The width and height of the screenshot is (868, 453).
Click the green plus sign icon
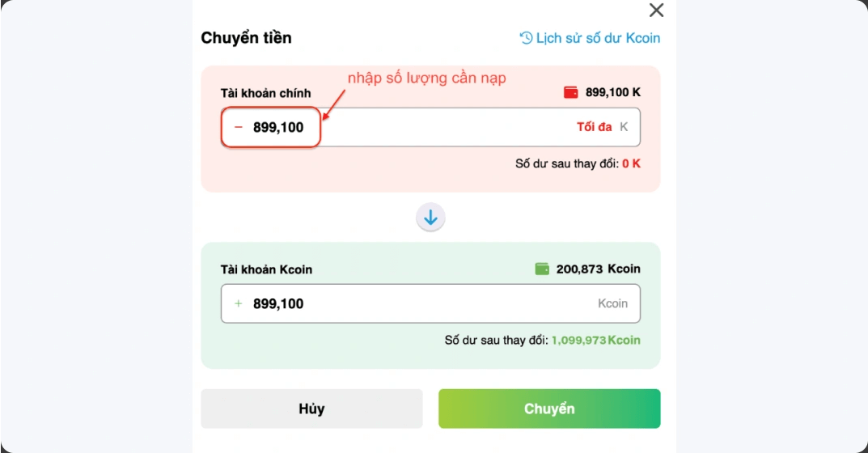tap(238, 303)
